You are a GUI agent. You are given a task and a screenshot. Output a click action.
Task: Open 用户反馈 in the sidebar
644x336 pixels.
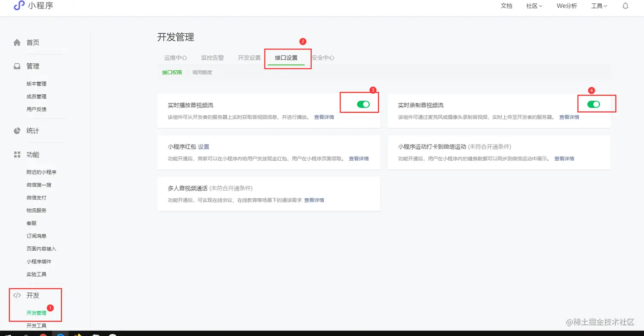(36, 110)
